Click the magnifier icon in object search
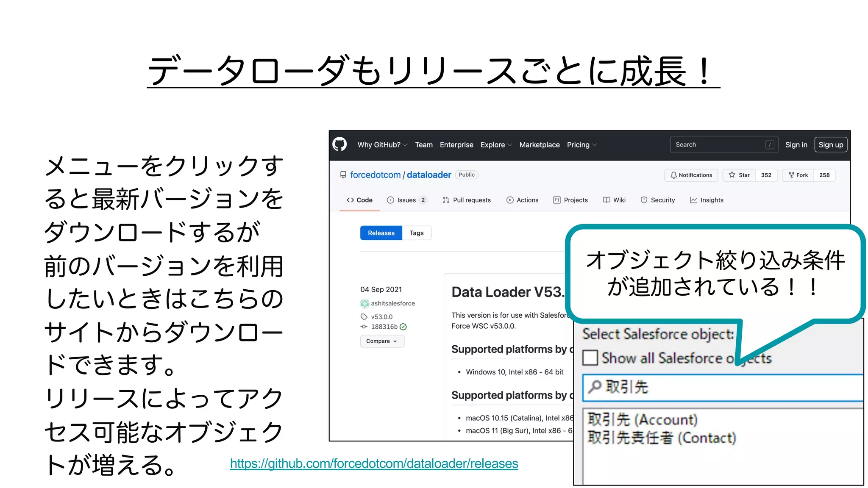Image resolution: width=868 pixels, height=488 pixels. tap(595, 386)
